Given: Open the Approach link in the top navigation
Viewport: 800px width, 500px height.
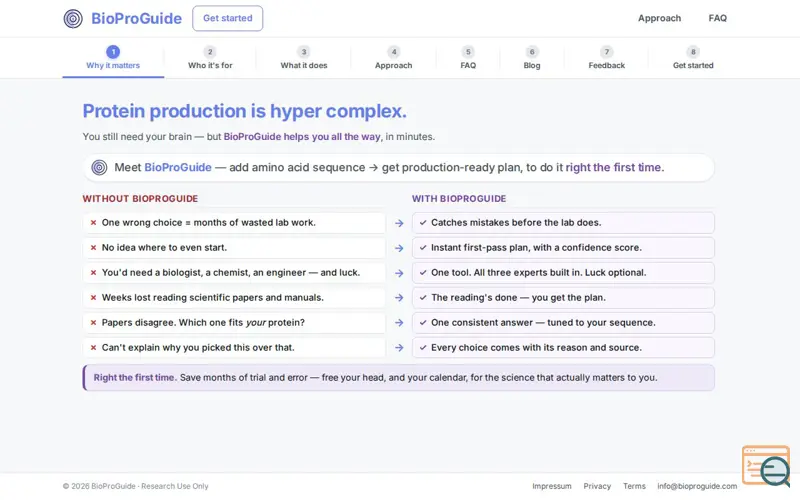Looking at the screenshot, I should (659, 18).
